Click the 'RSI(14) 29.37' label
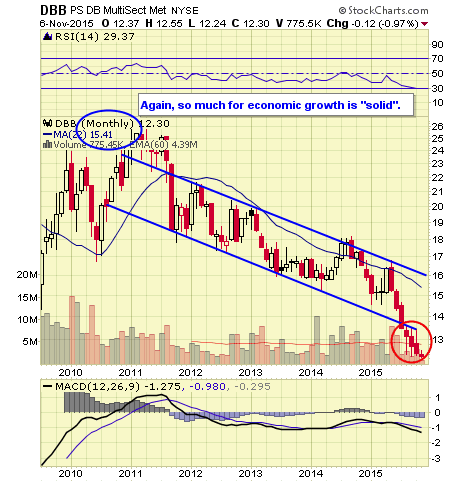Screen dimensions: 460x482 point(95,36)
